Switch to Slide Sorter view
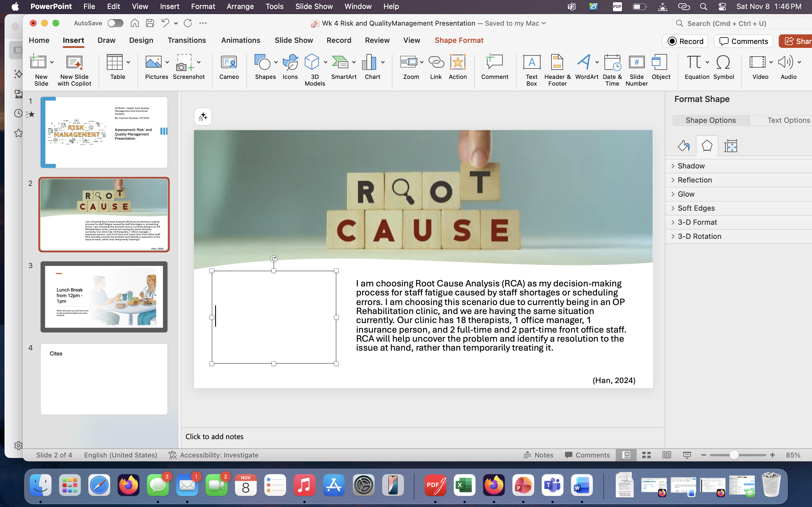Viewport: 812px width, 507px height. (x=646, y=455)
